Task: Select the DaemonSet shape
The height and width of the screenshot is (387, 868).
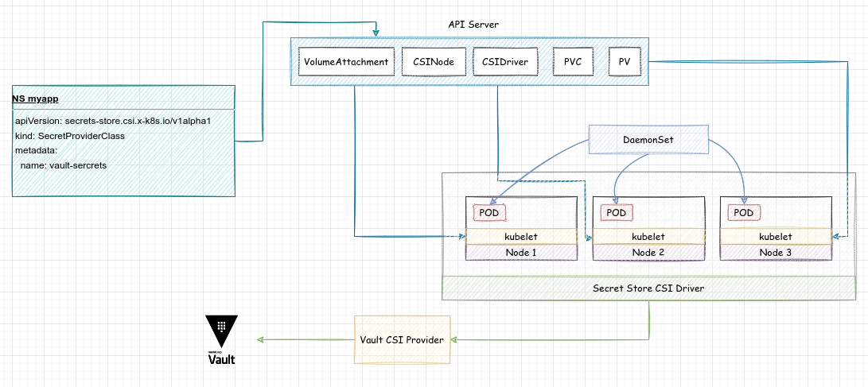Action: point(648,140)
